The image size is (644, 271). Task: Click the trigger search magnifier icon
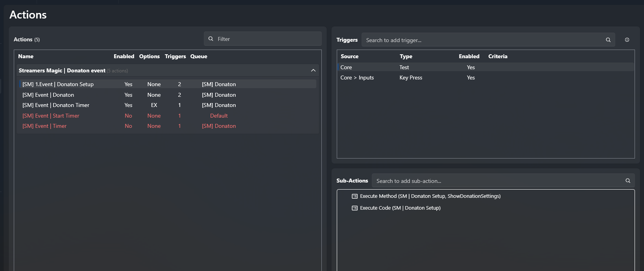pos(608,40)
